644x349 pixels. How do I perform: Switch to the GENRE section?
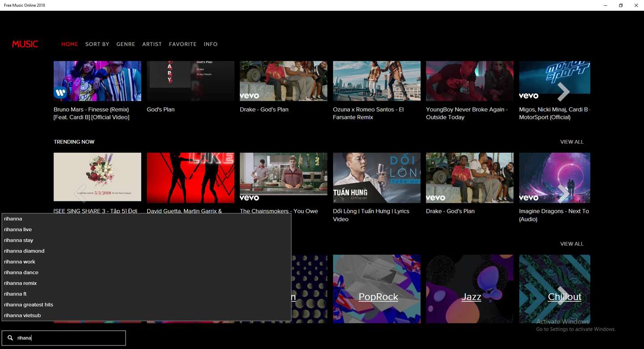tap(126, 44)
